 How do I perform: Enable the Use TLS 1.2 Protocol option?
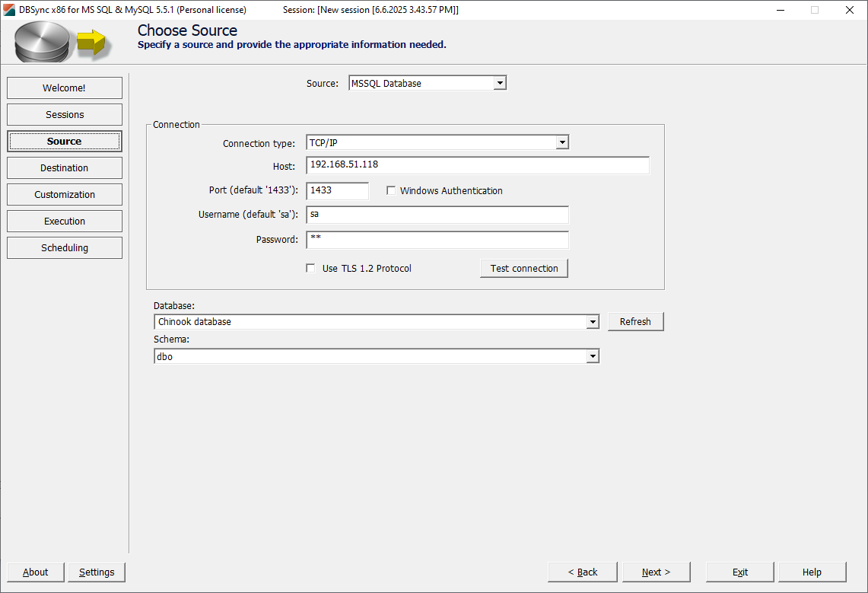point(310,268)
